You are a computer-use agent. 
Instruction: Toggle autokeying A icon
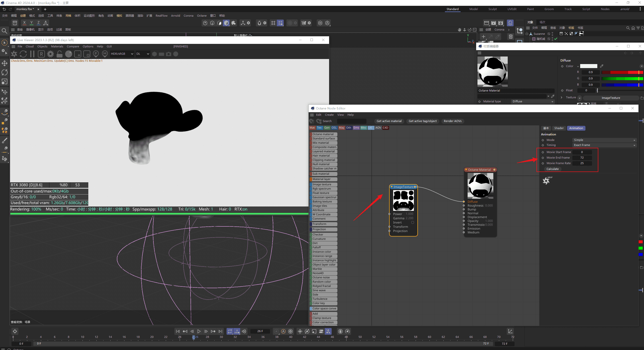[x=283, y=331]
